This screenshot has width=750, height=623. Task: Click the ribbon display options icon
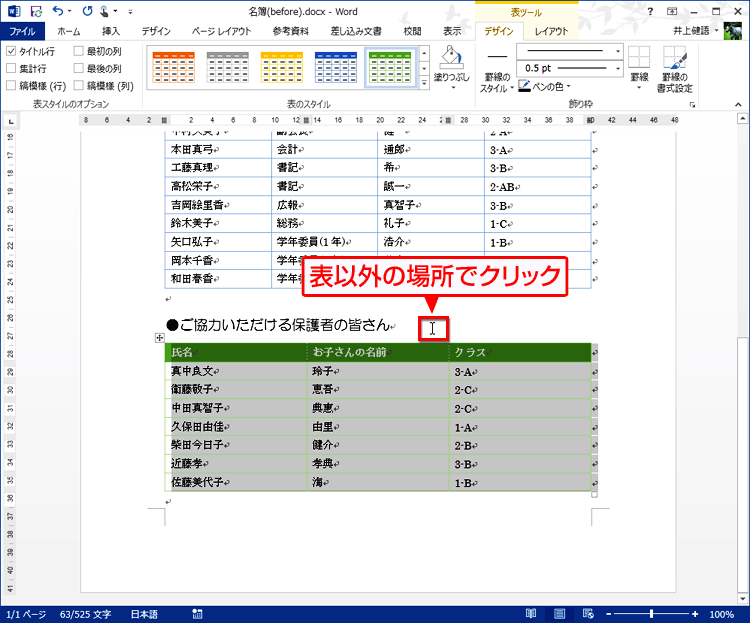pyautogui.click(x=672, y=11)
